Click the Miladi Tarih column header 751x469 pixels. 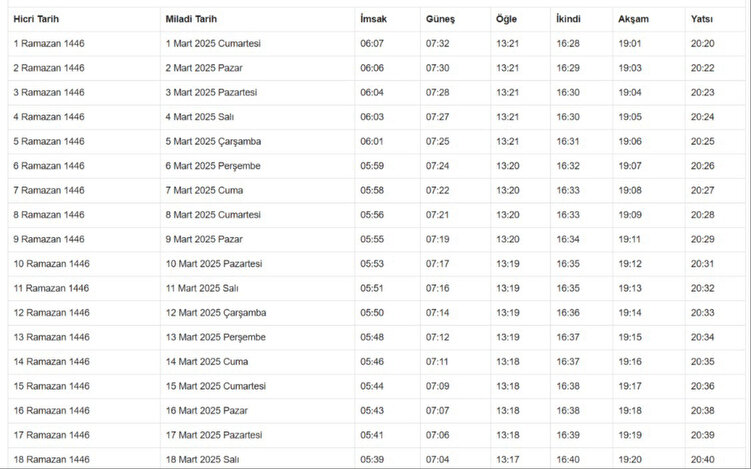click(192, 19)
